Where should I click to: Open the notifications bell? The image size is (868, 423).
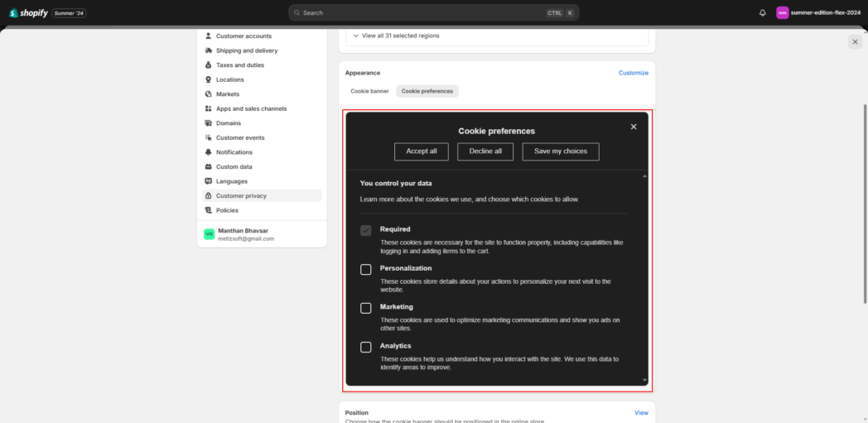pos(762,12)
